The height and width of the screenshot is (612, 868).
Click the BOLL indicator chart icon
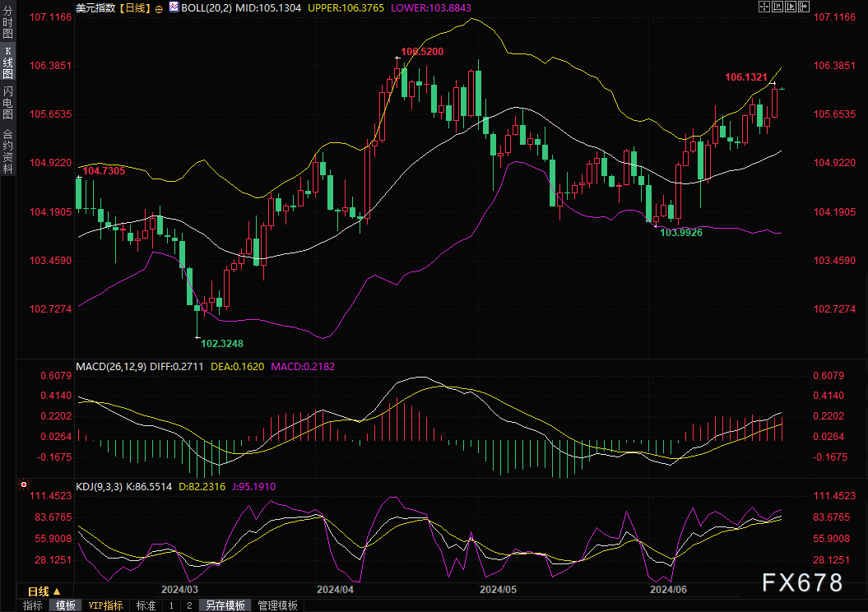[174, 7]
